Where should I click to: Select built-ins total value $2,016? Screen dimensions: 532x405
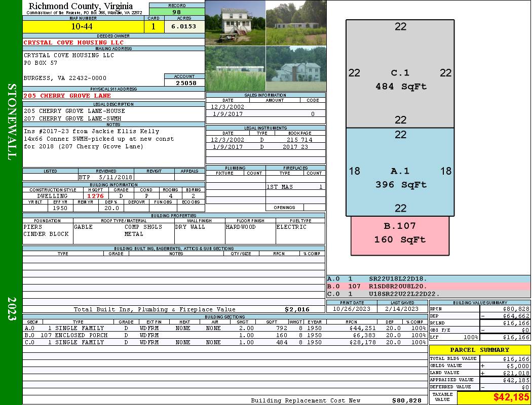(x=297, y=309)
